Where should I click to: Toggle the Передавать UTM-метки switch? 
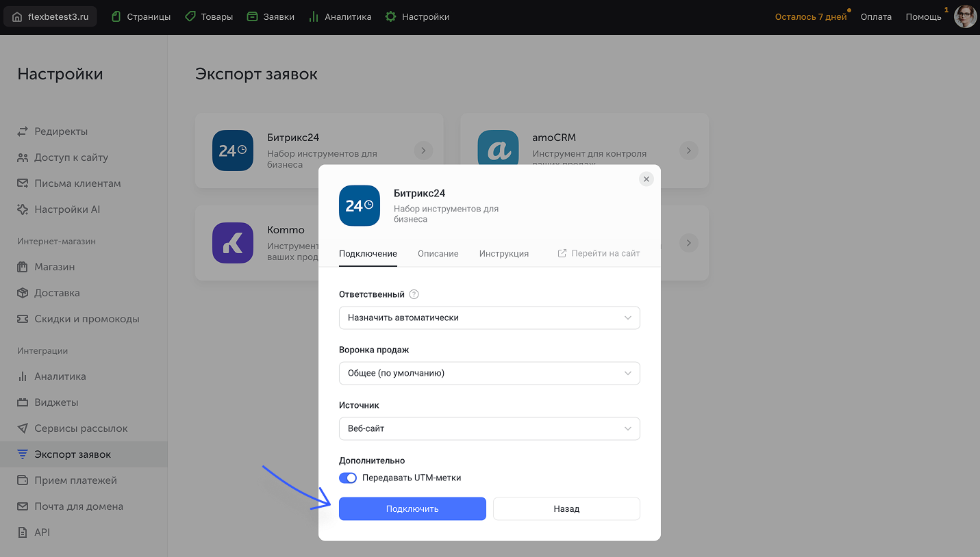click(x=348, y=478)
